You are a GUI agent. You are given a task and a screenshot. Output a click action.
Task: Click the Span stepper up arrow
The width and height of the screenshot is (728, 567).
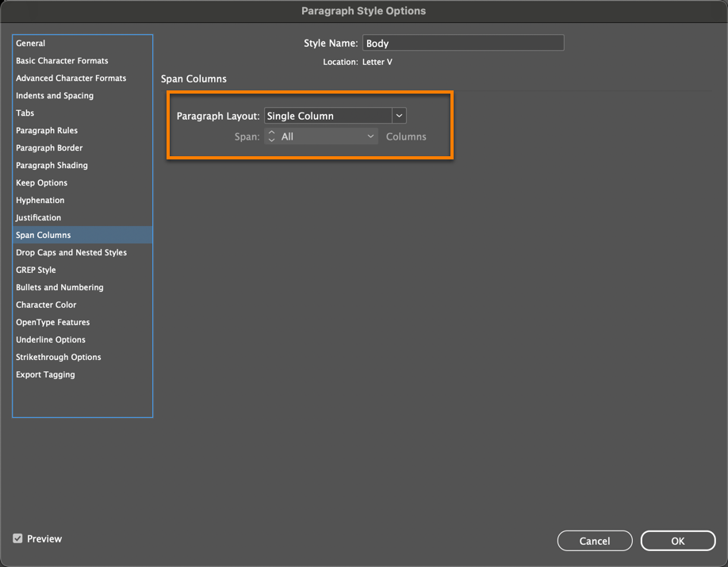(270, 133)
